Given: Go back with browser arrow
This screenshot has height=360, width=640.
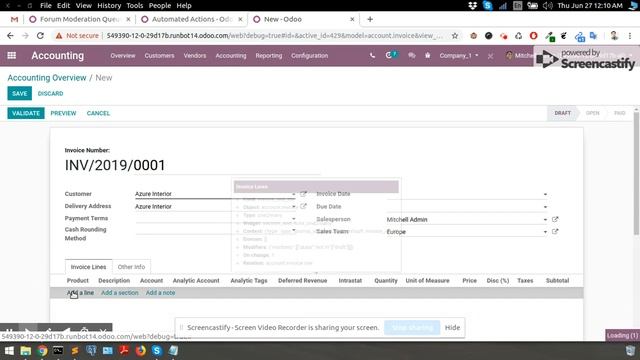Looking at the screenshot, I should [x=10, y=36].
